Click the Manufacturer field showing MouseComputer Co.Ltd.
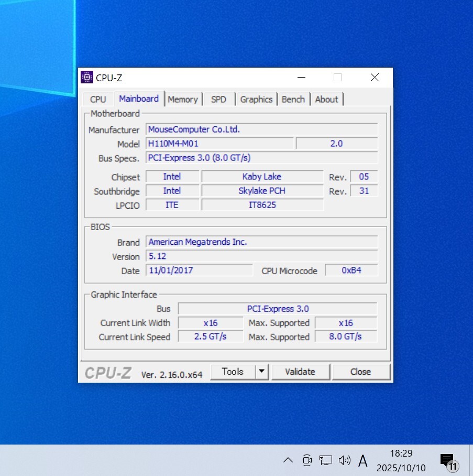The width and height of the screenshot is (473, 476). [x=261, y=129]
